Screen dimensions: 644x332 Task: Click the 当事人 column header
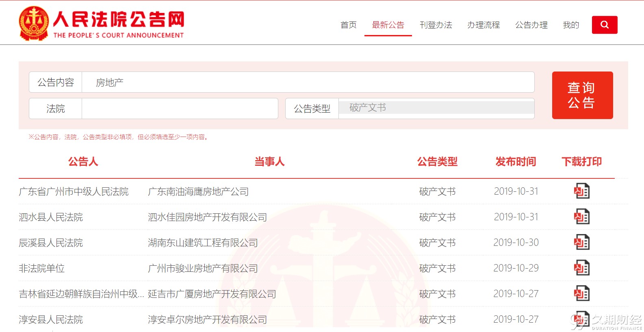(269, 162)
